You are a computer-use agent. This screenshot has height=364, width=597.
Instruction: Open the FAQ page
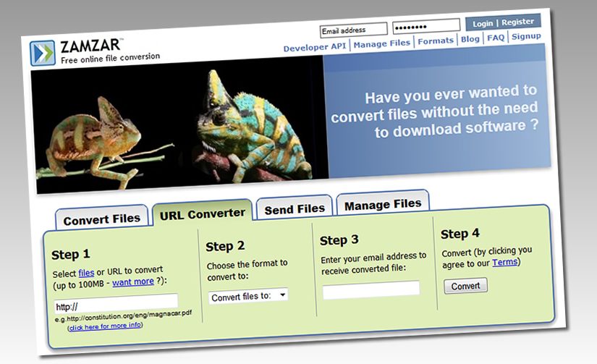tap(496, 38)
